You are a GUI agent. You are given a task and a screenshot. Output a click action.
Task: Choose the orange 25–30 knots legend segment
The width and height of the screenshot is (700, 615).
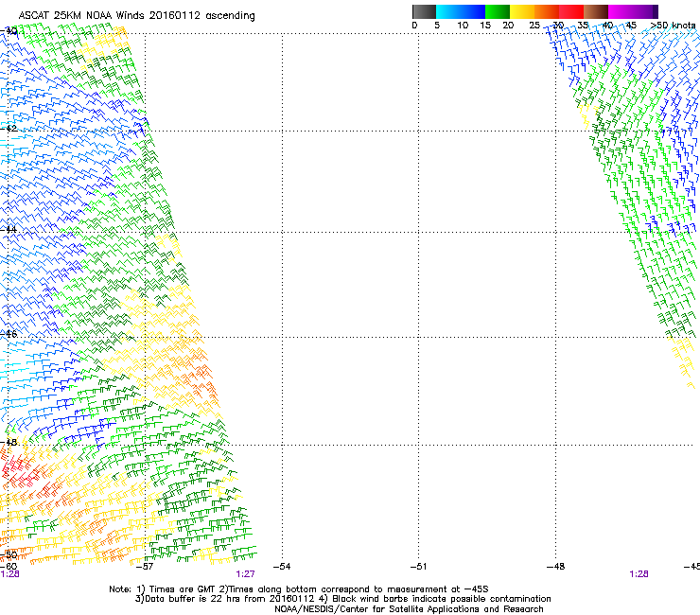coord(547,11)
